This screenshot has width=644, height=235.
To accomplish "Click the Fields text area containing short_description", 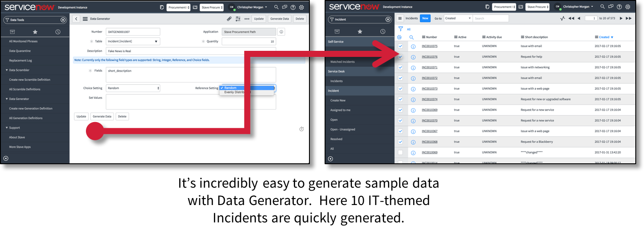I will point(191,75).
